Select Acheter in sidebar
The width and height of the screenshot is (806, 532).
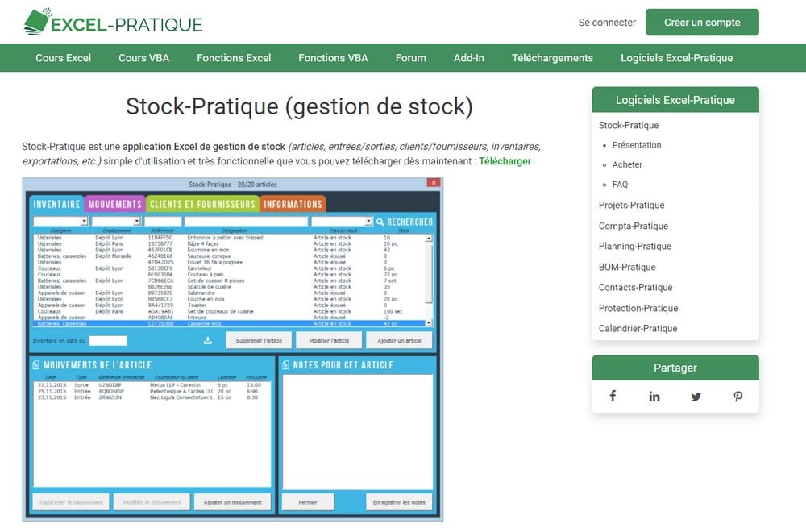[627, 164]
